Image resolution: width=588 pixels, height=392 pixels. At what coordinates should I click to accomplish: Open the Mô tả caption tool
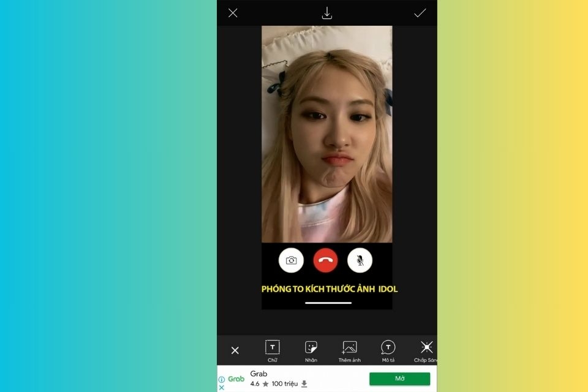(388, 351)
